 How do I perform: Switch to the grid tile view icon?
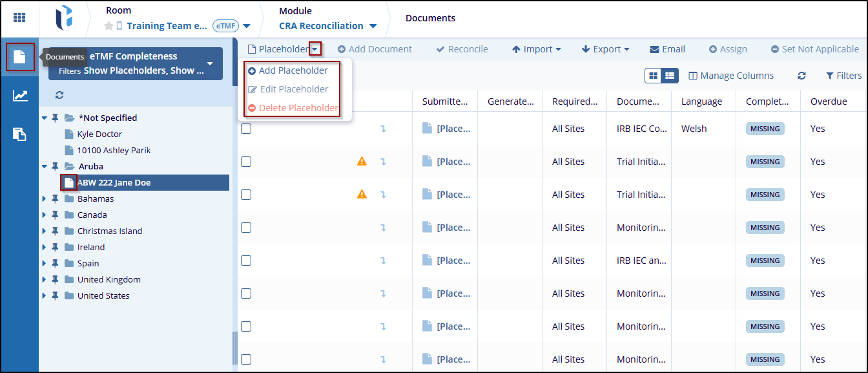pyautogui.click(x=654, y=76)
